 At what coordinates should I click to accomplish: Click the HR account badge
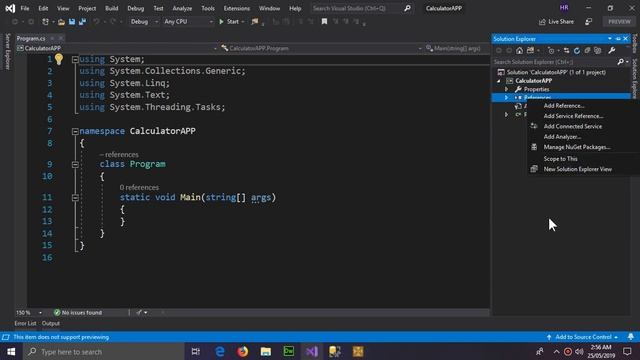tap(564, 8)
